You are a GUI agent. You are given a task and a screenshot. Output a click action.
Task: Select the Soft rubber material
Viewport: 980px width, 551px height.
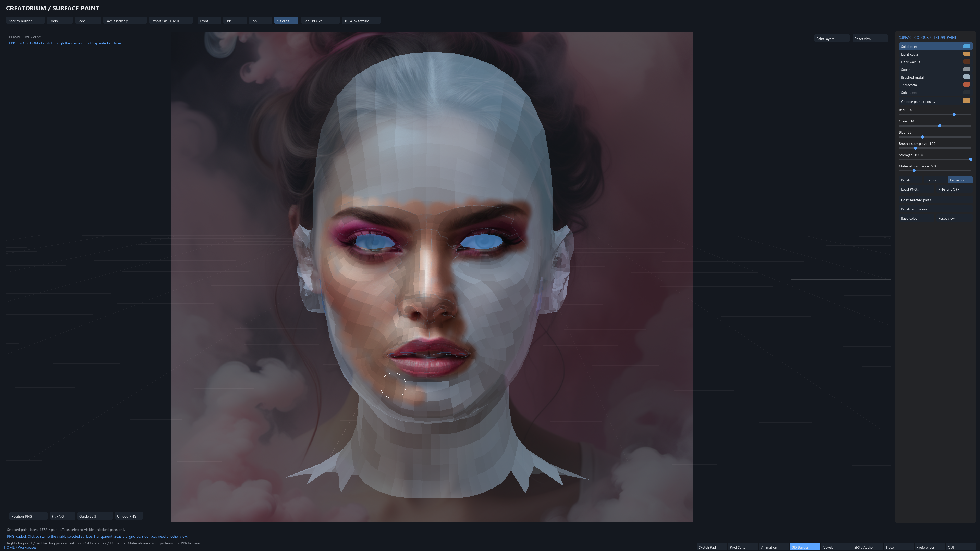935,92
